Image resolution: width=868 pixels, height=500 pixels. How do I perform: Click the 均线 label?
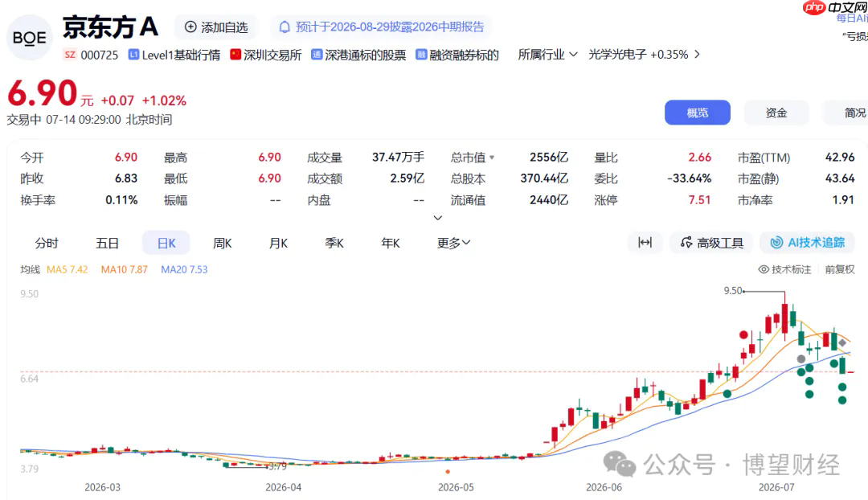[x=31, y=269]
